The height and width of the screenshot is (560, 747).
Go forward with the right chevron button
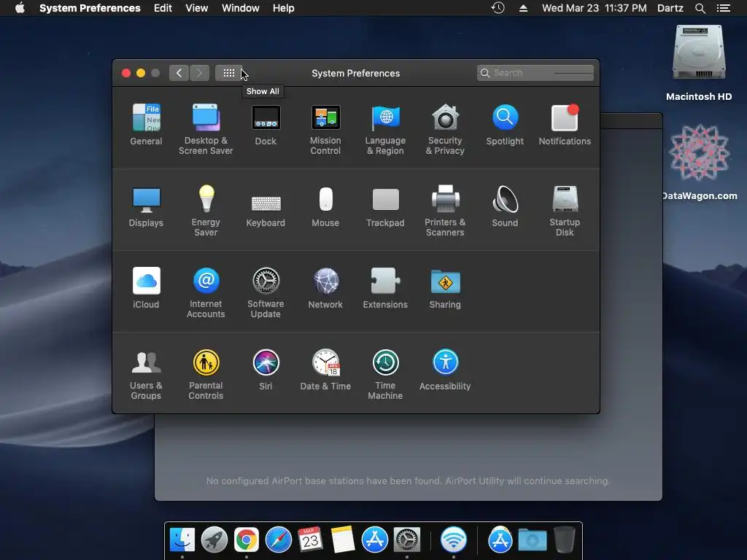(200, 73)
